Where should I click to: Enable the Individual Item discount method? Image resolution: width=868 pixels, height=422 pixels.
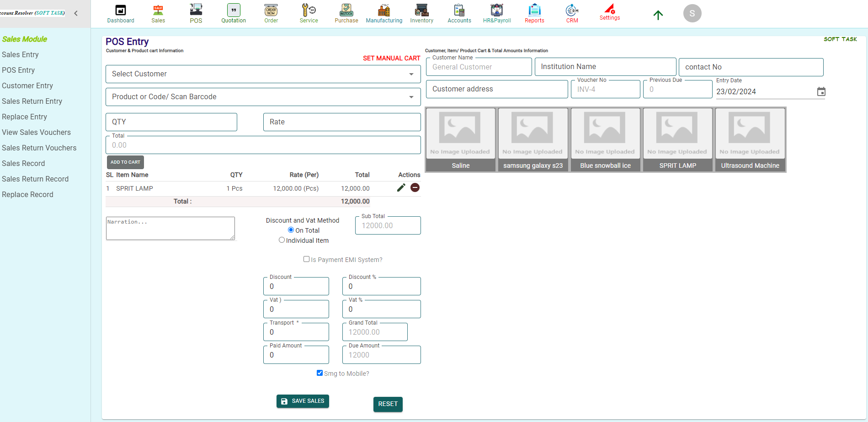[282, 240]
